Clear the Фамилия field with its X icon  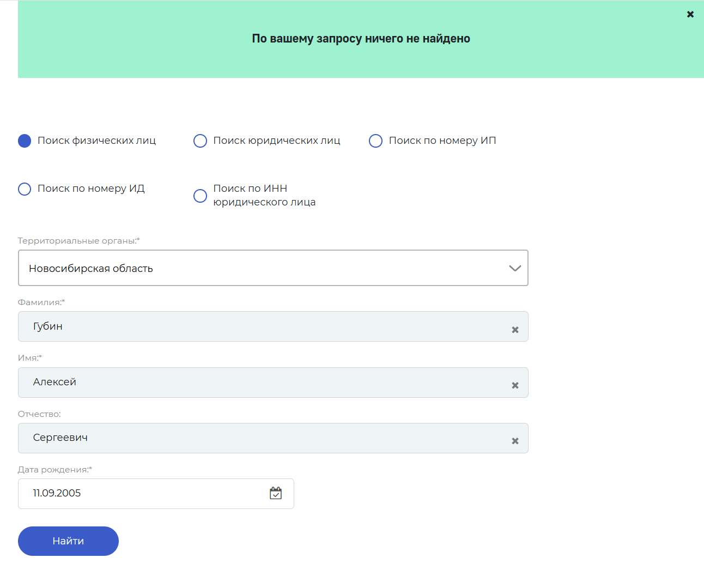tap(515, 330)
